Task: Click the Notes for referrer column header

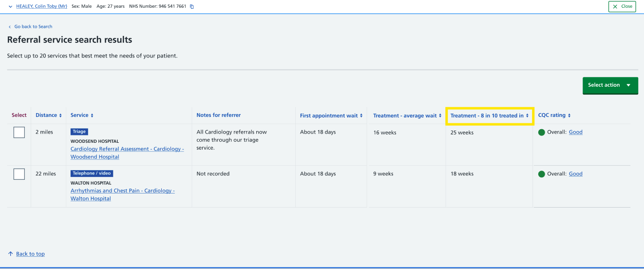Action: [219, 115]
